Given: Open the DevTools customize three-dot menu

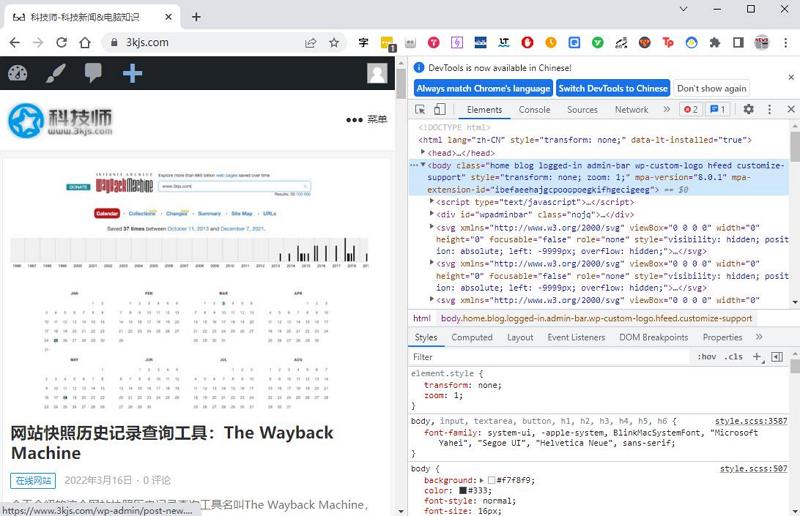Looking at the screenshot, I should [769, 109].
